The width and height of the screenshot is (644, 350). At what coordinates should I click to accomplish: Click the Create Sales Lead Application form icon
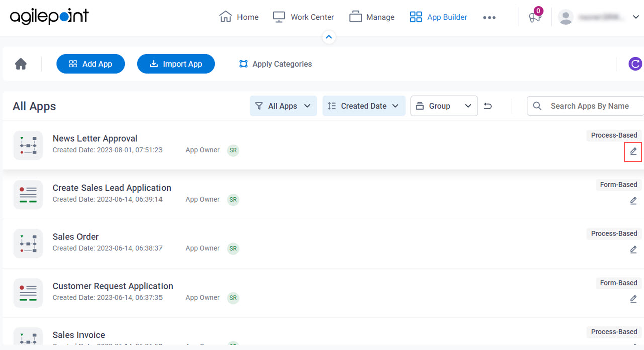28,194
